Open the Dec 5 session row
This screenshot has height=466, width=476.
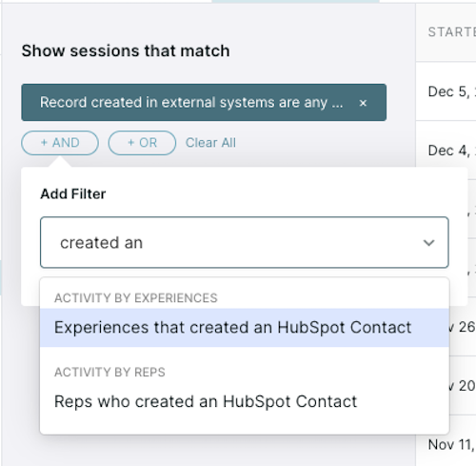pos(452,91)
